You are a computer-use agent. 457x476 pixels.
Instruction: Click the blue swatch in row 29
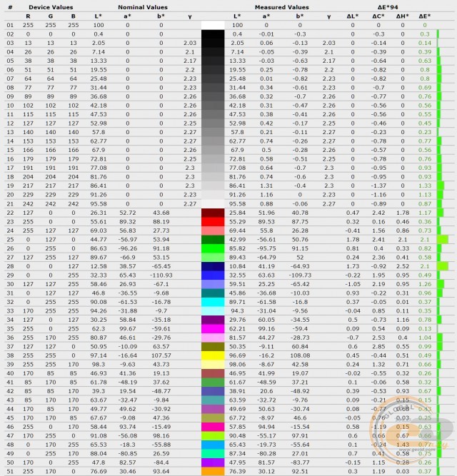213,275
